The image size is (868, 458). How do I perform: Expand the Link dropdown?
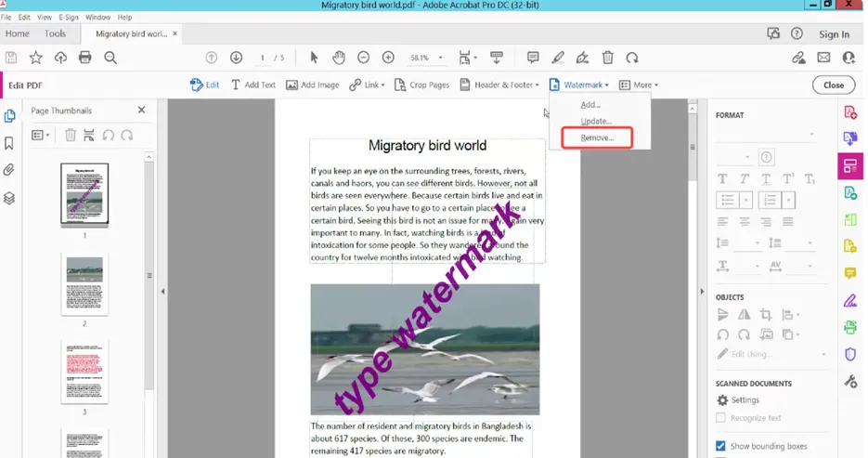(382, 85)
